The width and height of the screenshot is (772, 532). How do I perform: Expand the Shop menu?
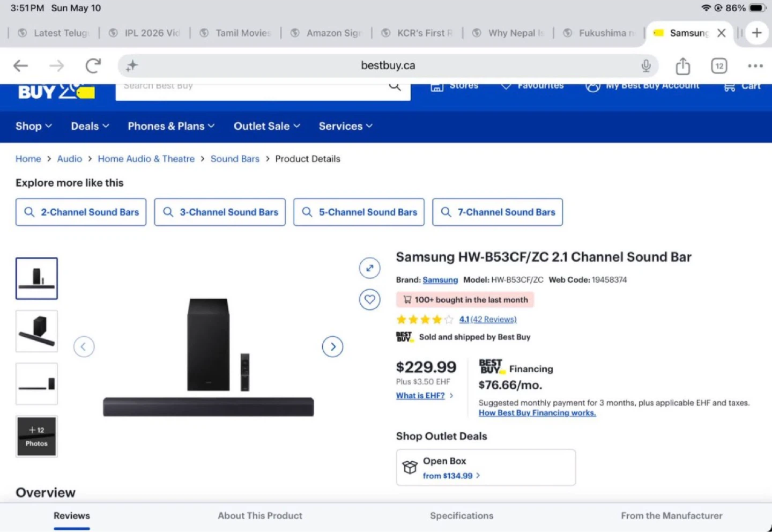click(x=33, y=126)
